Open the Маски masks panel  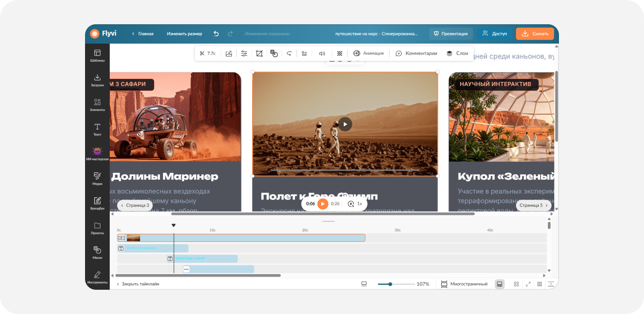click(x=97, y=253)
